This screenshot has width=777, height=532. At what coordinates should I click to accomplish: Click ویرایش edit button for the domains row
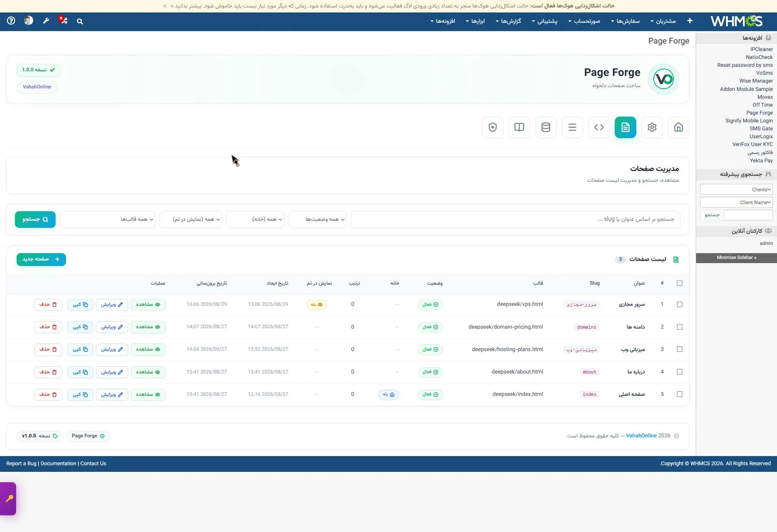112,327
